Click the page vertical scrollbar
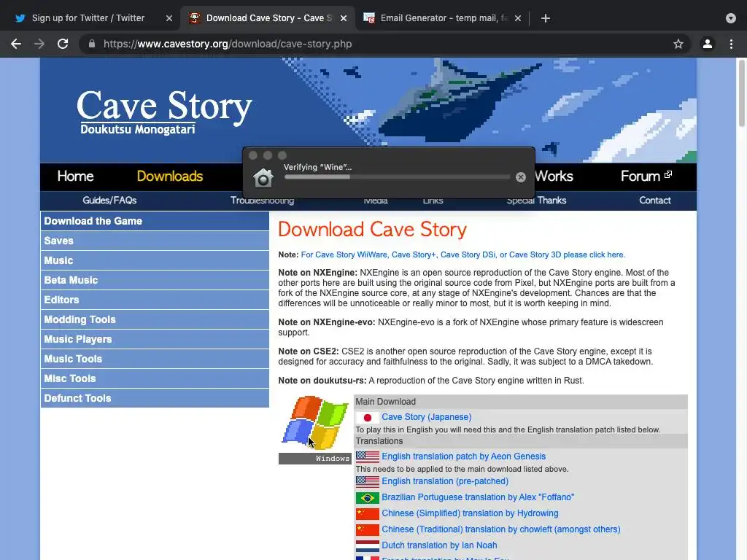 pos(741,93)
